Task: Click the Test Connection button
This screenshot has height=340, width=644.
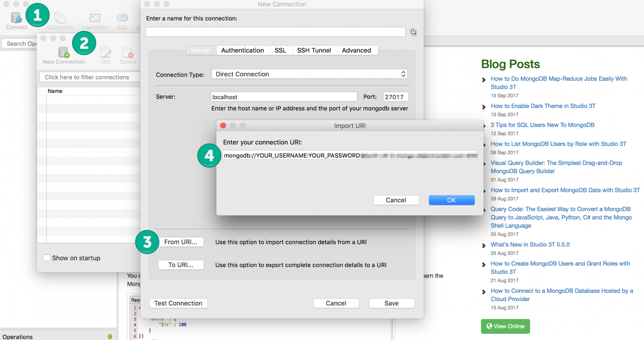Action: click(x=178, y=303)
